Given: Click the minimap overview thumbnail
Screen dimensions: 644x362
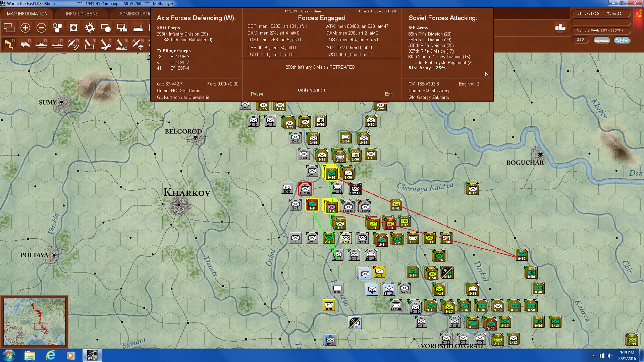Looking at the screenshot, I should (x=34, y=322).
